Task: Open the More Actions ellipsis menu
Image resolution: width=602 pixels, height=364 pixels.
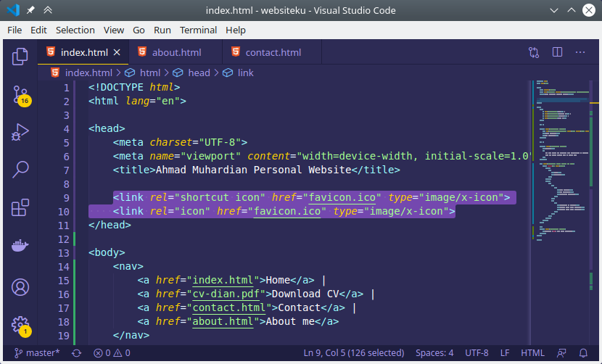Action: click(x=580, y=52)
